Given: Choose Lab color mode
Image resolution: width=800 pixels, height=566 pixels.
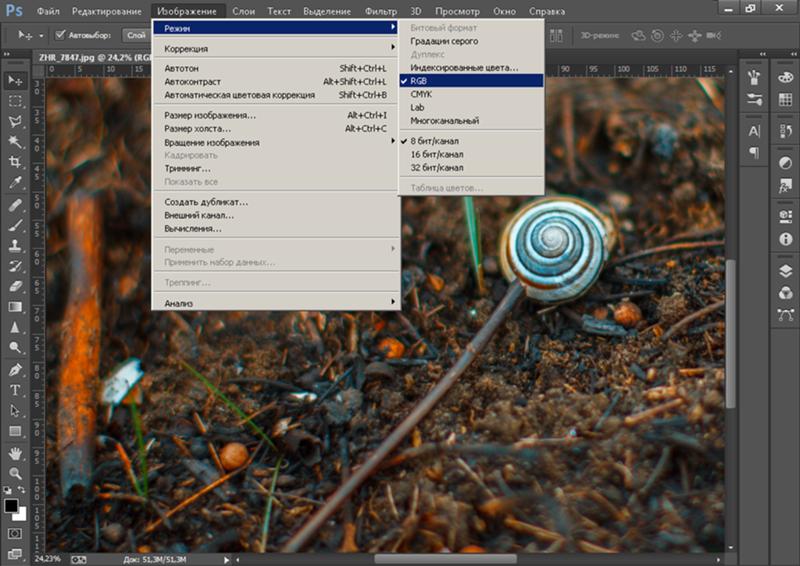Looking at the screenshot, I should [x=471, y=107].
